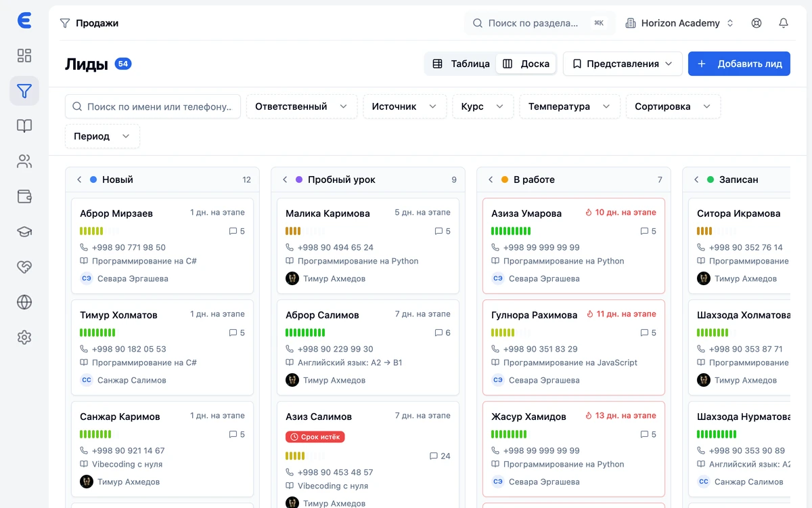
Task: Click course book icon on Тимур Холматов card
Action: click(84, 362)
